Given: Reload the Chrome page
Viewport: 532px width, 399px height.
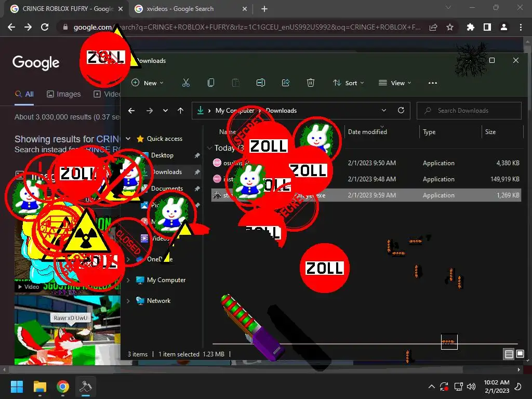Looking at the screenshot, I should (45, 27).
